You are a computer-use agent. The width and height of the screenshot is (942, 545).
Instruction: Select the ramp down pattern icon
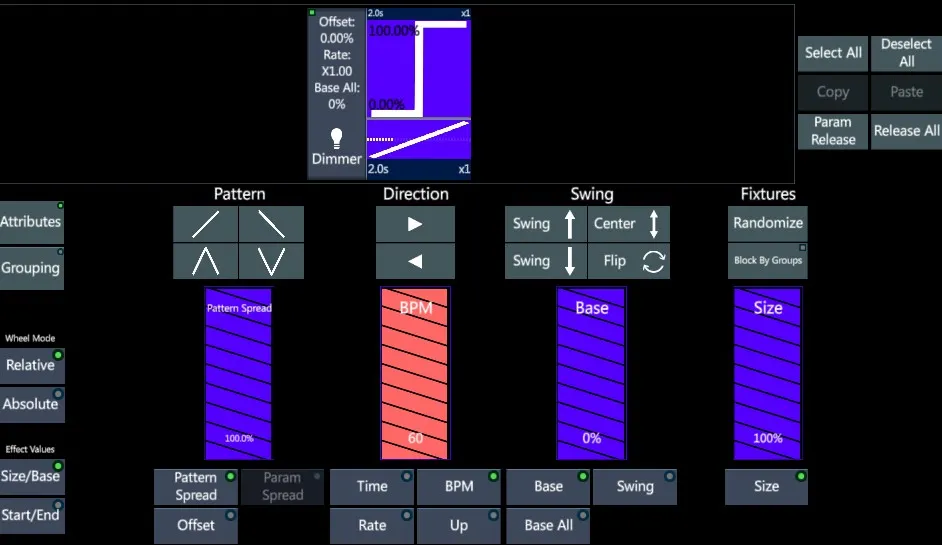pyautogui.click(x=272, y=224)
